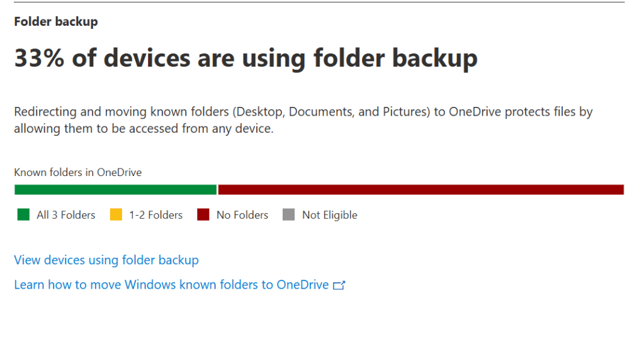
Task: Open "Learn how to move Windows known folders" link
Action: [171, 285]
